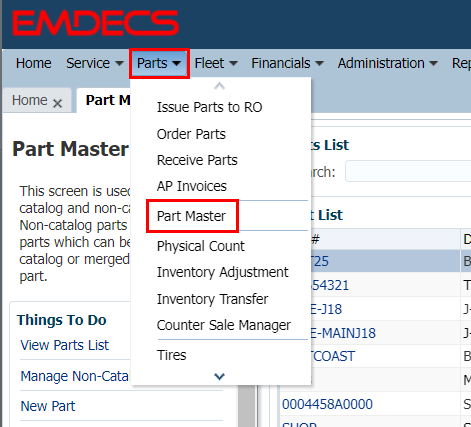Select Part Master in the menu
Screen dimensions: 471x427
pos(191,216)
